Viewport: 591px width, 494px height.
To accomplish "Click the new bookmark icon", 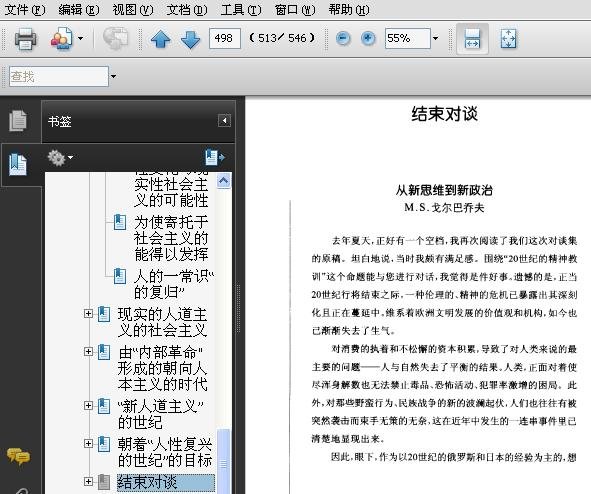I will point(214,157).
